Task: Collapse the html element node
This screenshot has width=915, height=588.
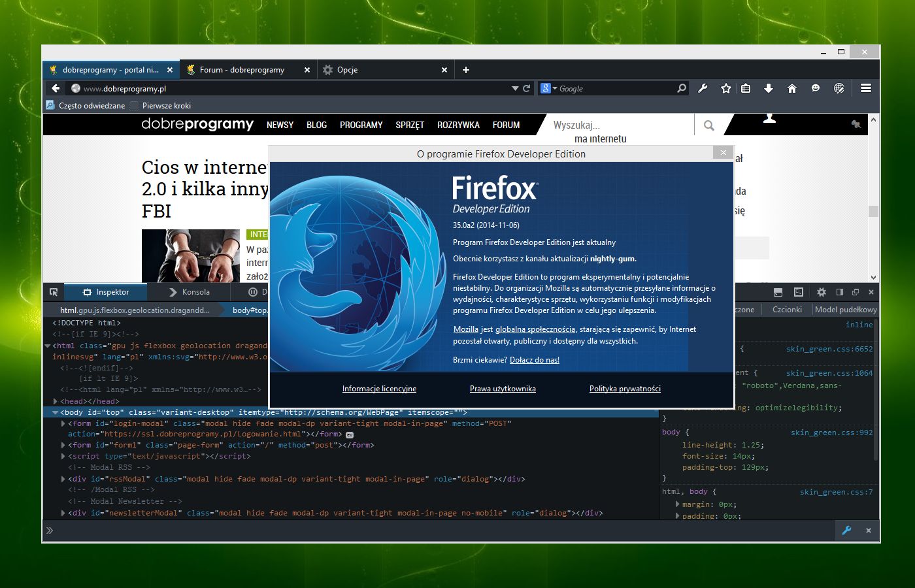Action: coord(48,346)
